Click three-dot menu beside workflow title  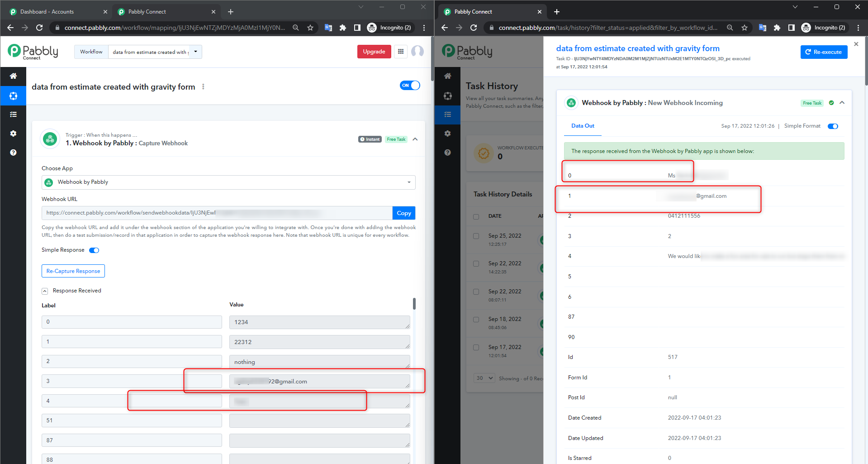click(203, 86)
